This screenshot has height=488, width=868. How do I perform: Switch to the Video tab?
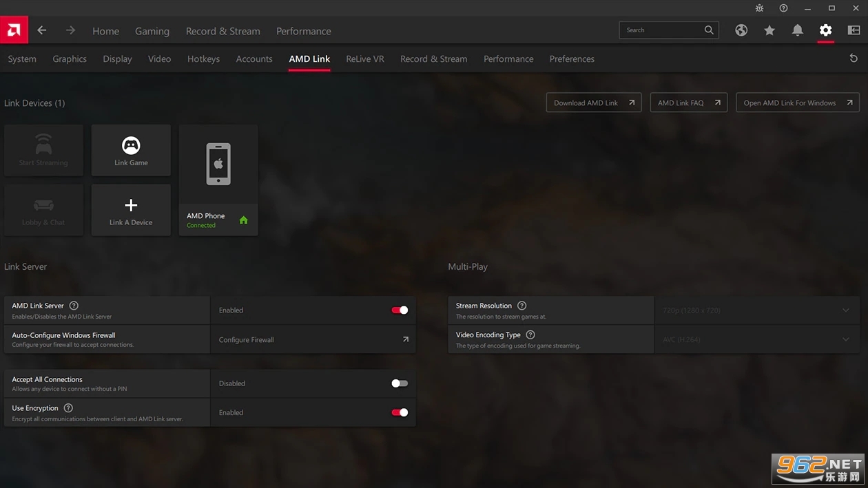pos(159,59)
